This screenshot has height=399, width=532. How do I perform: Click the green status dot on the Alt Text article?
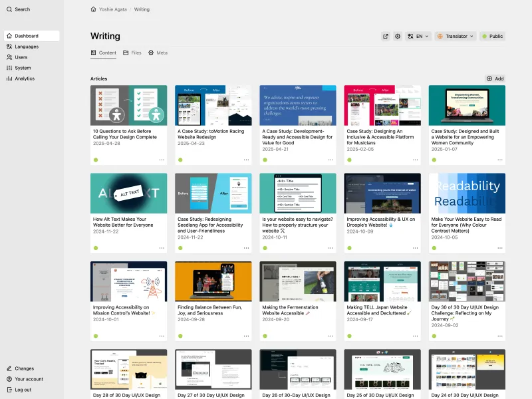(95, 247)
